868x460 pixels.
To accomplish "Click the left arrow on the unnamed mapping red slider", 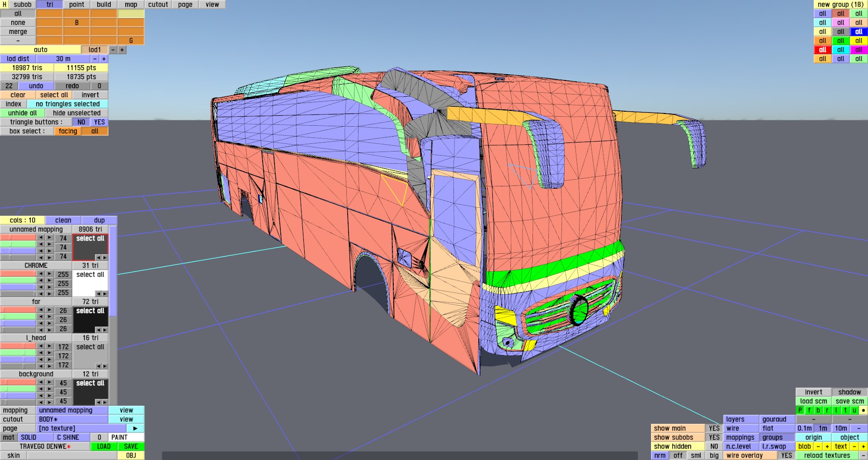I will coord(41,237).
